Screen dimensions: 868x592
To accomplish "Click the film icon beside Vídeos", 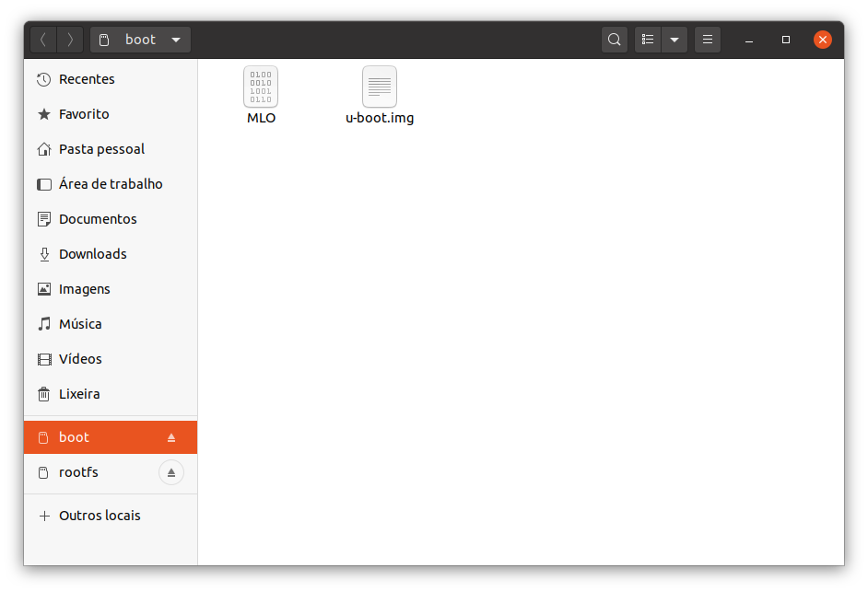I will point(43,360).
